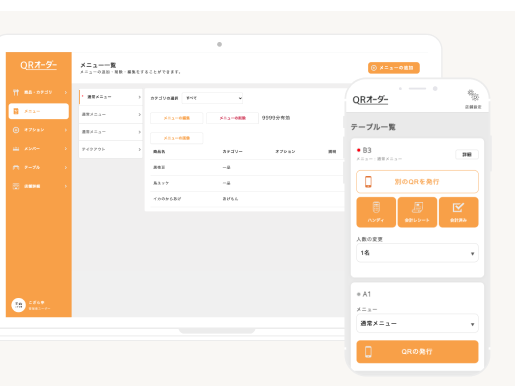Click the 店舗情報 store icon in the sidebar
This screenshot has width=515, height=386.
[16, 186]
